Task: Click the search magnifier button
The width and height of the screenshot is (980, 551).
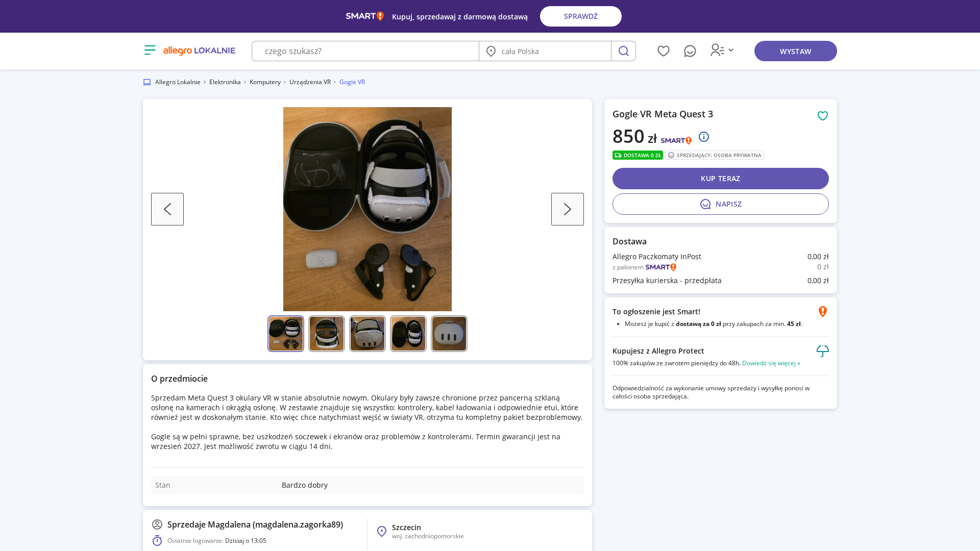Action: click(623, 51)
